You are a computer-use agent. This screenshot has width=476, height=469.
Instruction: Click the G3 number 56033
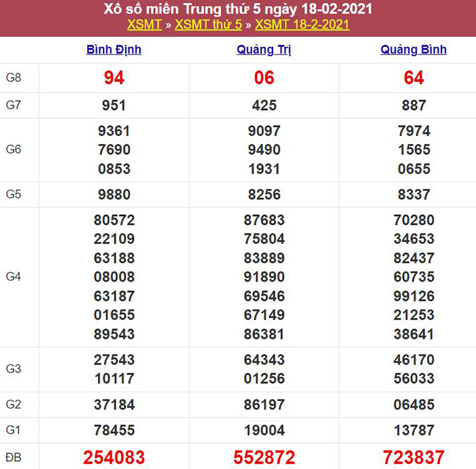[414, 379]
